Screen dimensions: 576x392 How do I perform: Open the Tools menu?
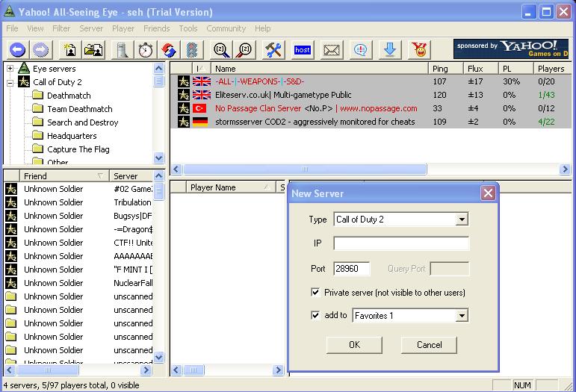pos(188,28)
